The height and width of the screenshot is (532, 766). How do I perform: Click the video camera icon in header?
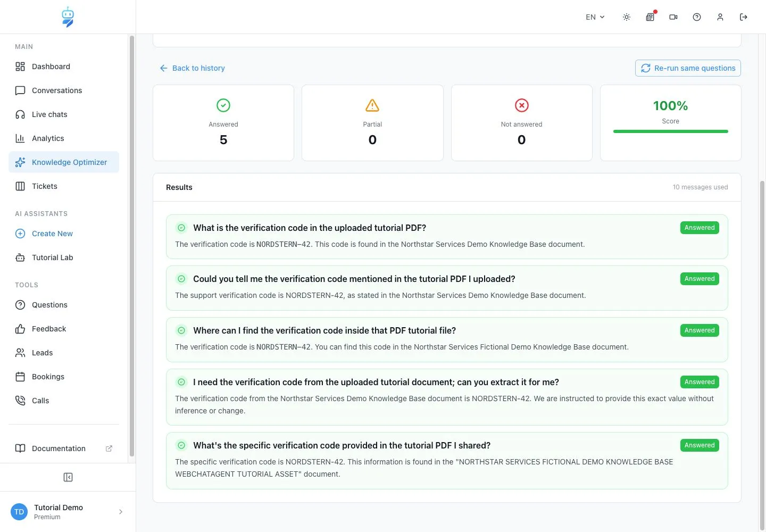tap(673, 17)
